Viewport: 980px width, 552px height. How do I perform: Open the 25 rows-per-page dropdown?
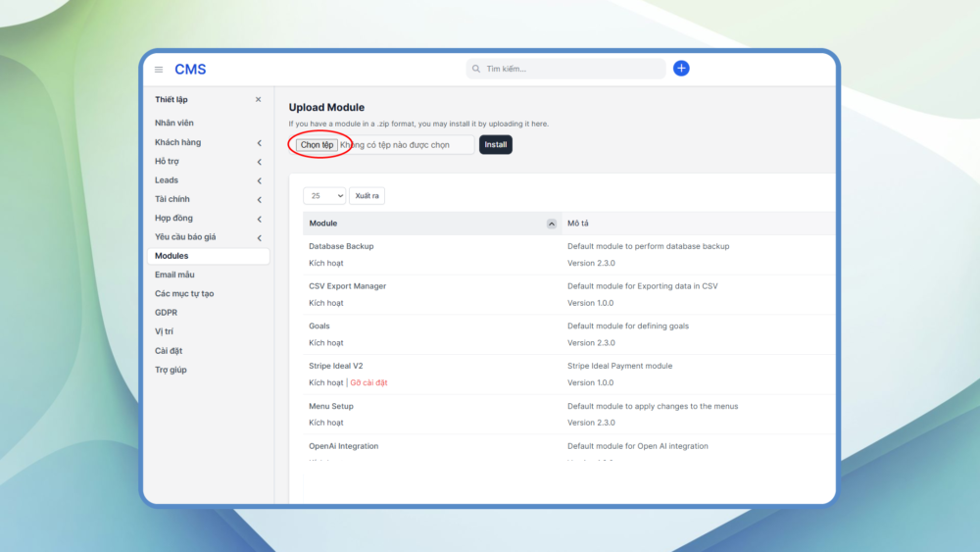[x=324, y=196]
